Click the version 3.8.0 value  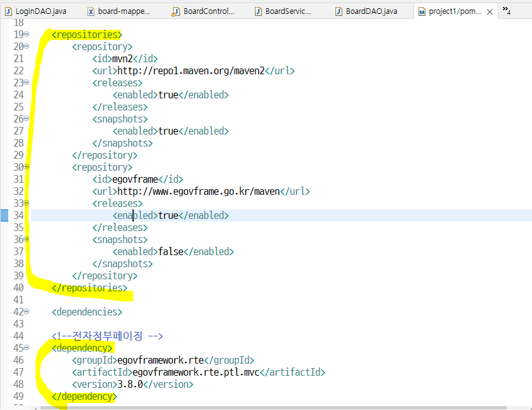[x=130, y=385]
